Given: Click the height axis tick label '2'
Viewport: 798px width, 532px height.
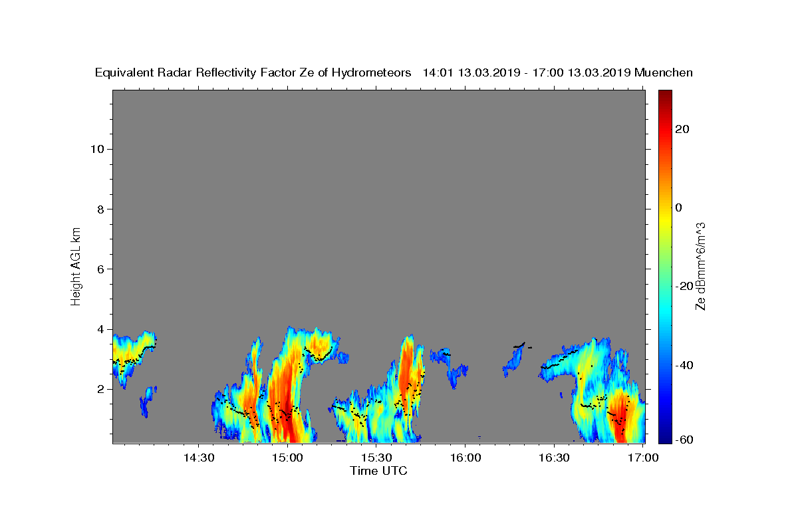Looking at the screenshot, I should tap(100, 388).
